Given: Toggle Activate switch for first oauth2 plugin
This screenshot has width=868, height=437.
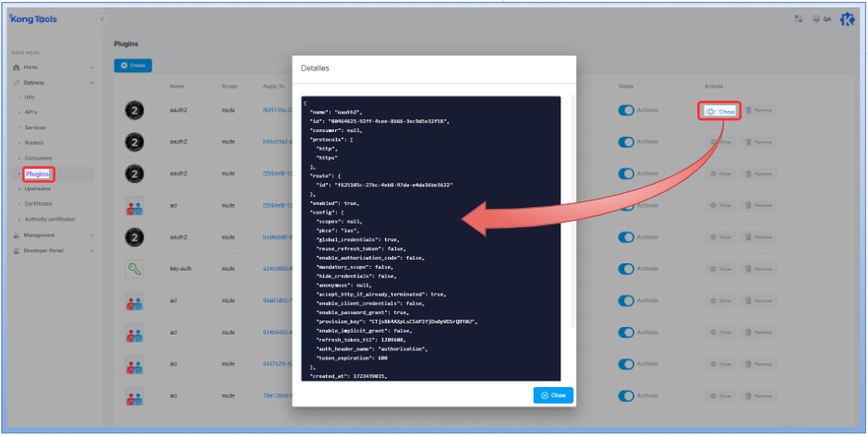Looking at the screenshot, I should (627, 111).
